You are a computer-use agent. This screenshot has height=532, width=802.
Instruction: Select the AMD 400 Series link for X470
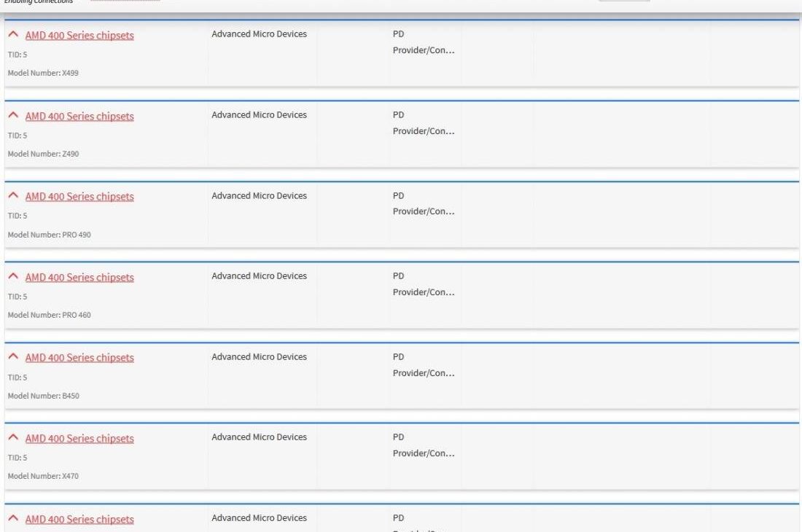[79, 439]
